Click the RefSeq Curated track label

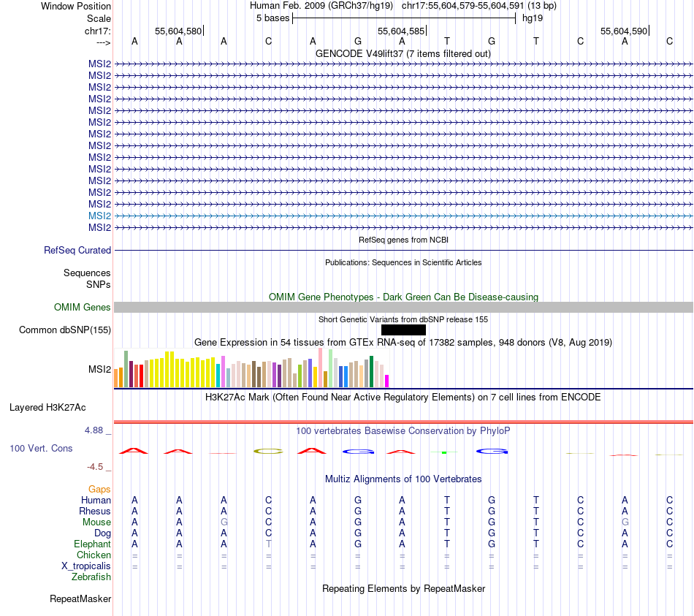point(77,250)
